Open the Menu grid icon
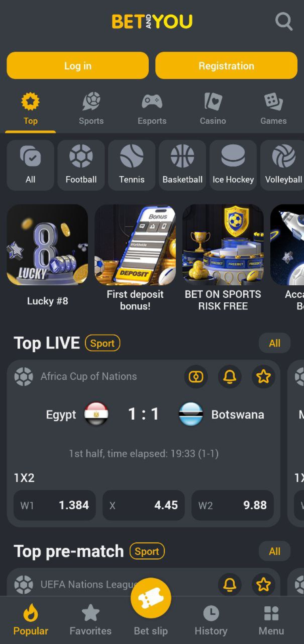The width and height of the screenshot is (304, 644). coord(271,613)
